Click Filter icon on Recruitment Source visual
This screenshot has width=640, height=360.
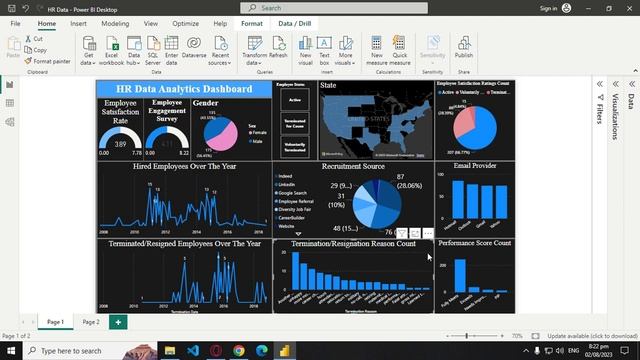coord(402,233)
